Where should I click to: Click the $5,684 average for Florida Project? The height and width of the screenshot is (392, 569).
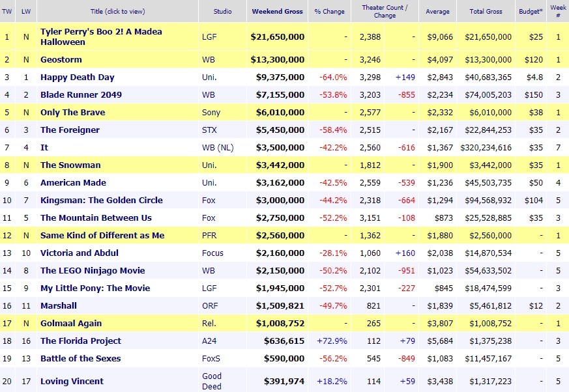click(440, 341)
